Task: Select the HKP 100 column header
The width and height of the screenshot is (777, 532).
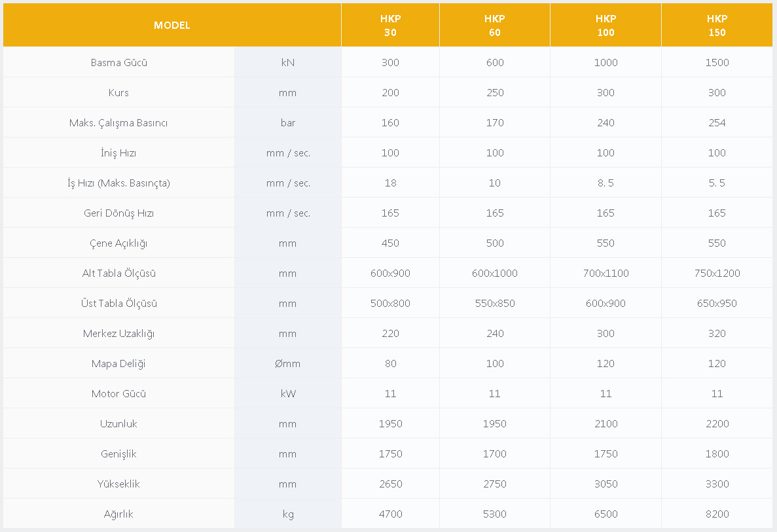Action: click(x=605, y=26)
